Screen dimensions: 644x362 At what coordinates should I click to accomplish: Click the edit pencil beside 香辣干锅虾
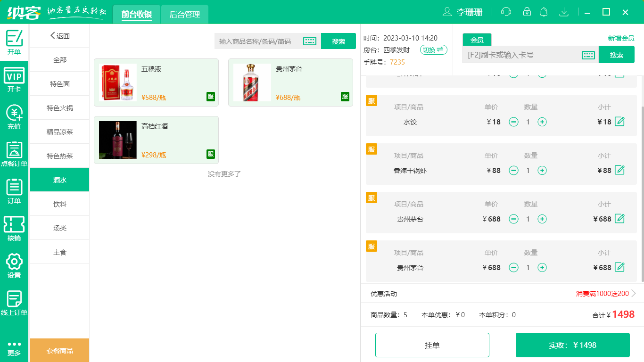pos(619,170)
